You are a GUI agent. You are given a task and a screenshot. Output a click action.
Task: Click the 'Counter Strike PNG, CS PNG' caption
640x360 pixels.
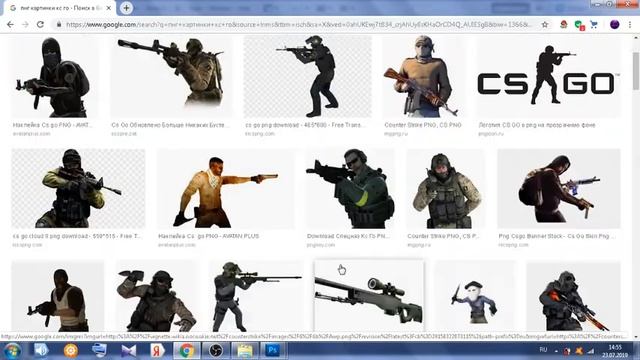(423, 125)
